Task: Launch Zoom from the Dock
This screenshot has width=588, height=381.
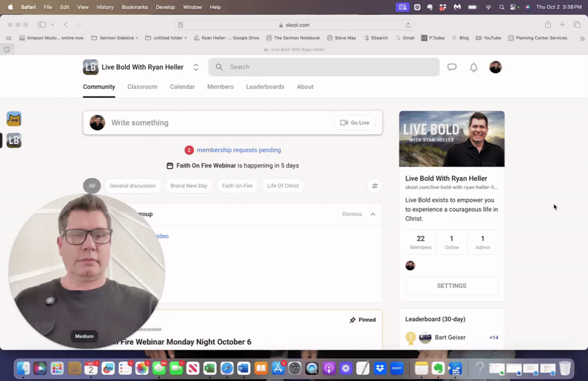Action: (x=396, y=369)
